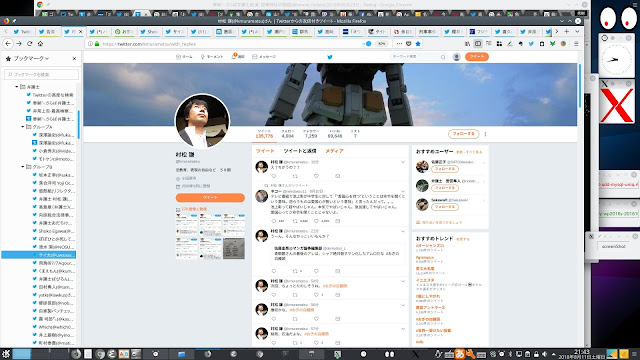This screenshot has width=640, height=360.
Task: Open the Firefox home page icon
Action: click(40, 44)
